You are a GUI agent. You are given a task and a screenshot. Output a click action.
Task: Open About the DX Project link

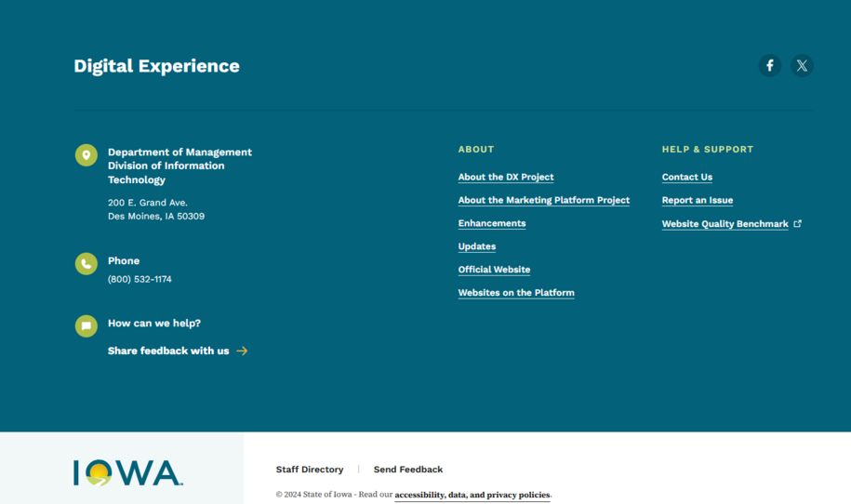coord(505,177)
